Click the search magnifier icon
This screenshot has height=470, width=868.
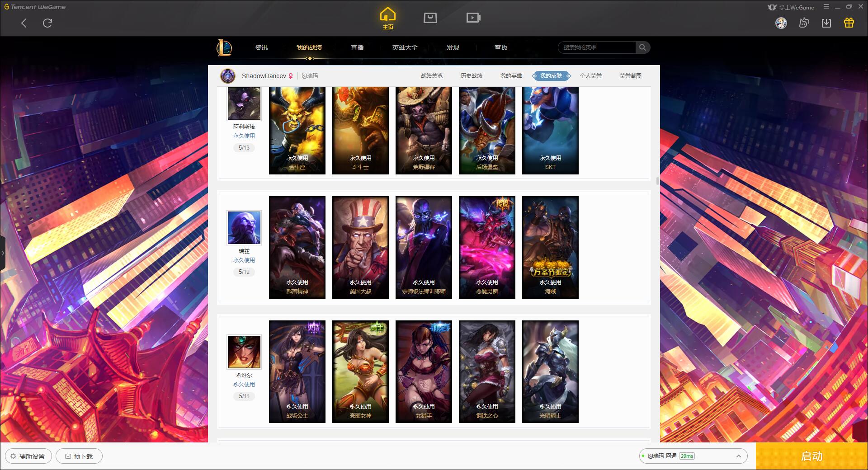pyautogui.click(x=642, y=47)
